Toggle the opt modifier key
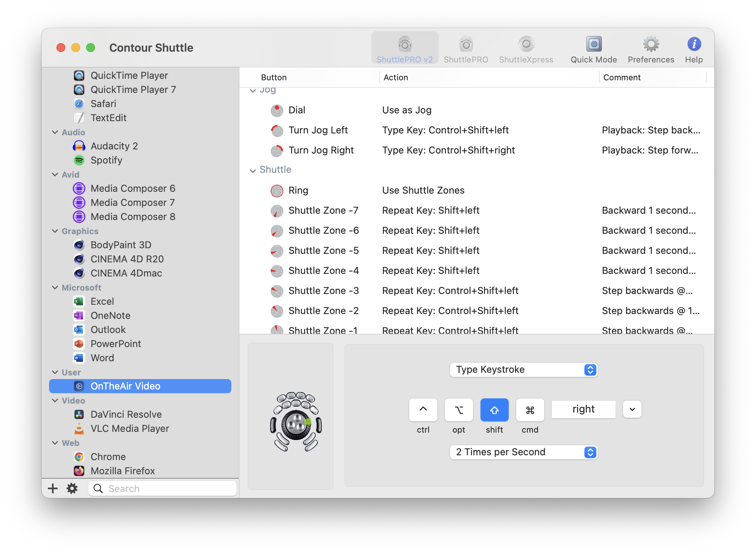 459,410
